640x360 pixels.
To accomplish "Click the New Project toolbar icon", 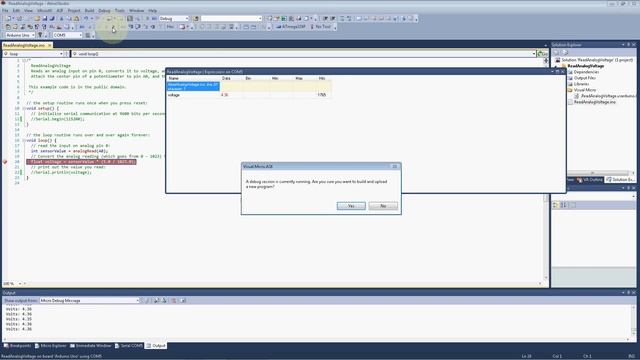I will tap(8, 18).
